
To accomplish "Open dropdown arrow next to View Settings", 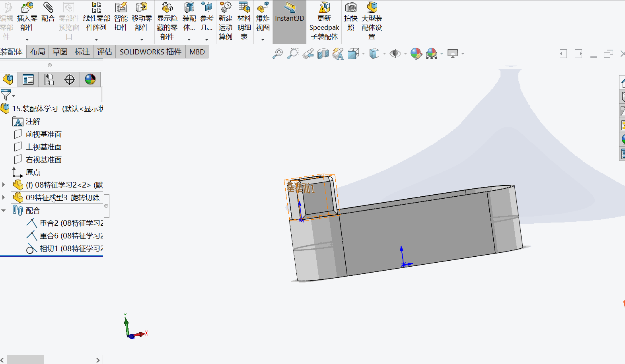I will [463, 54].
